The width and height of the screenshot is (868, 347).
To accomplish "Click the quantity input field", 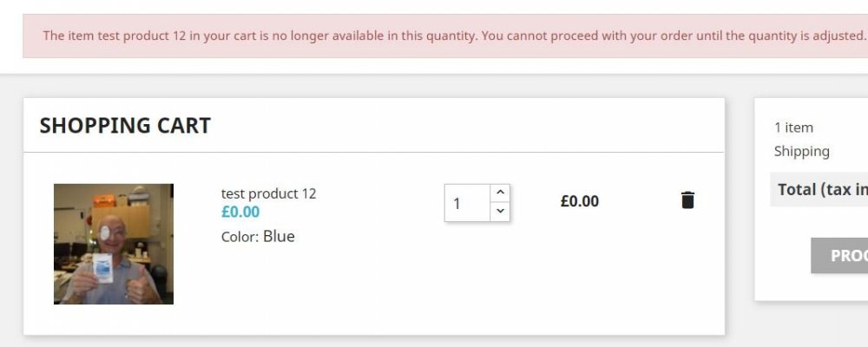I will coord(467,203).
